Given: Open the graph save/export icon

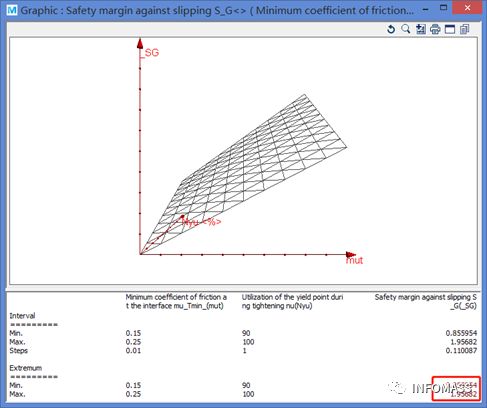Looking at the screenshot, I should tap(421, 29).
